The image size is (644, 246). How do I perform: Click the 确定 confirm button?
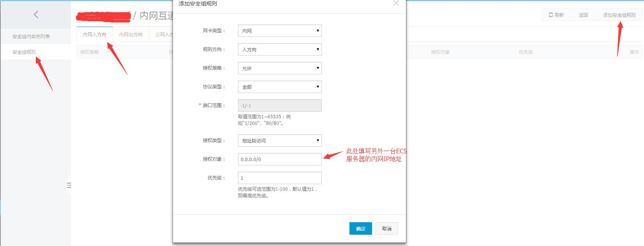(x=360, y=228)
